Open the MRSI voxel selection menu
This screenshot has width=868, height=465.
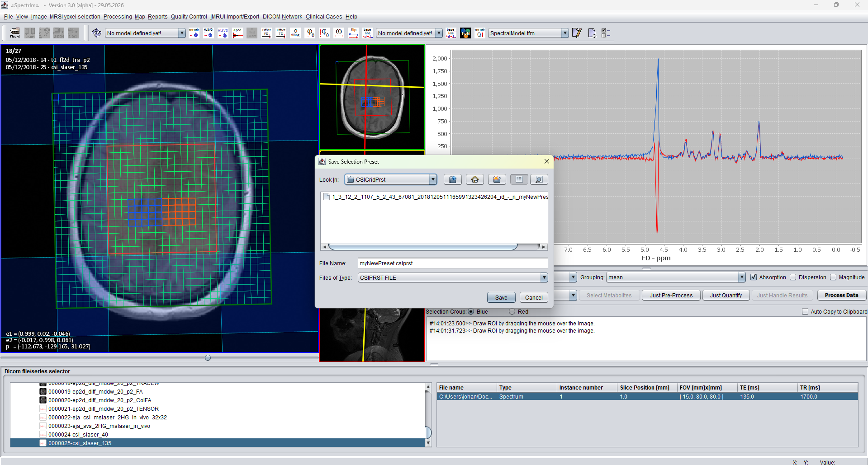75,16
